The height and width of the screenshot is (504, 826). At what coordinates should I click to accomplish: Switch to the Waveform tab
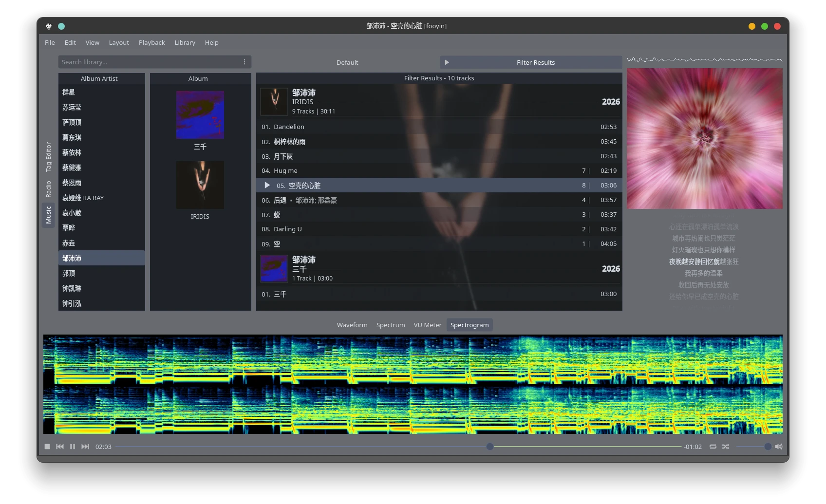click(x=352, y=325)
